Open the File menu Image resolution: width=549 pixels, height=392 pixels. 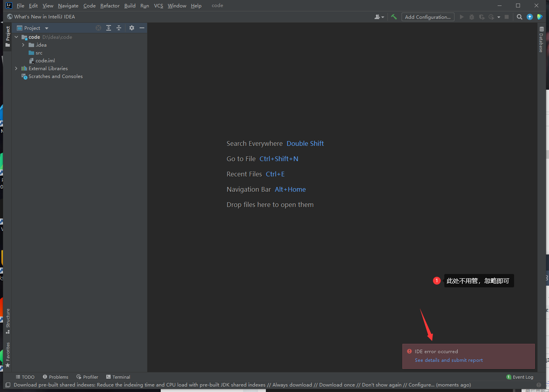click(x=20, y=5)
